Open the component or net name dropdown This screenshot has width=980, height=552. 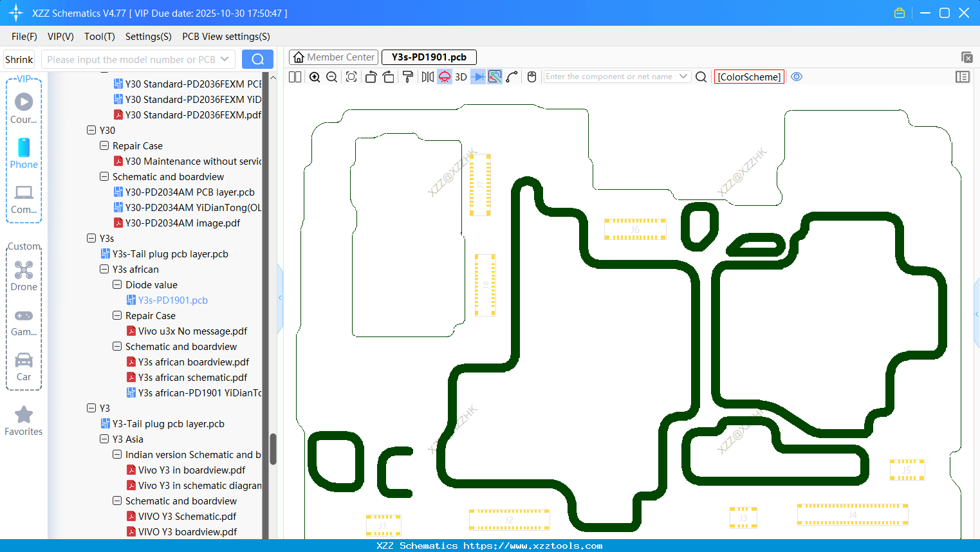(683, 77)
